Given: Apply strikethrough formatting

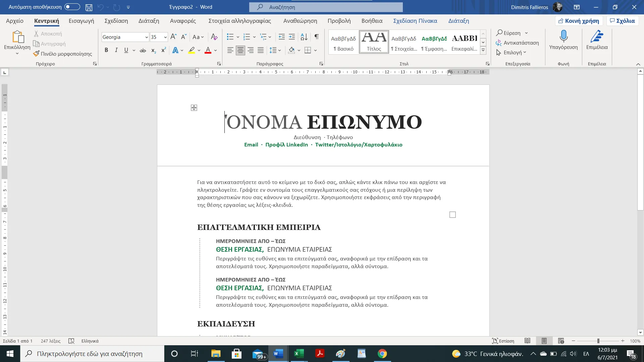Looking at the screenshot, I should 143,50.
